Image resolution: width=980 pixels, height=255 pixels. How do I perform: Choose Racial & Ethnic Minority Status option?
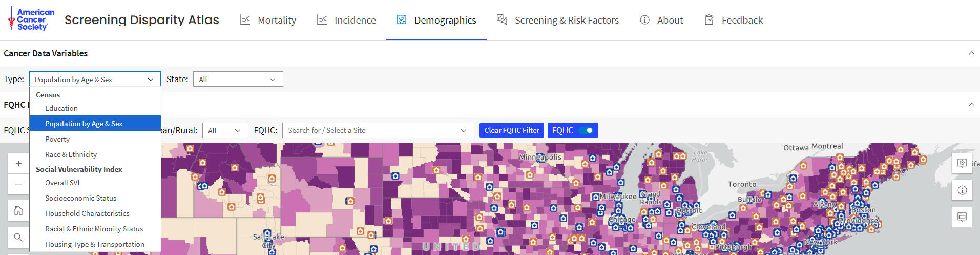[x=95, y=229]
